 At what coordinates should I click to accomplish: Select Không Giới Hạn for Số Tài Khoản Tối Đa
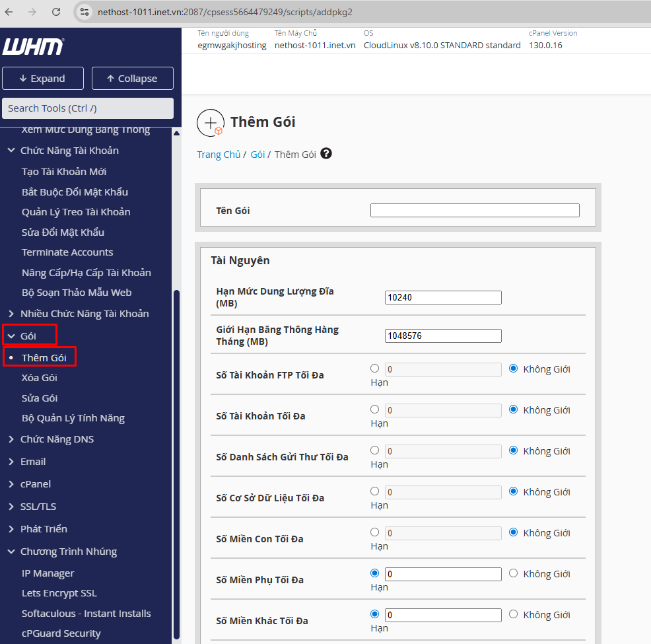pos(513,410)
